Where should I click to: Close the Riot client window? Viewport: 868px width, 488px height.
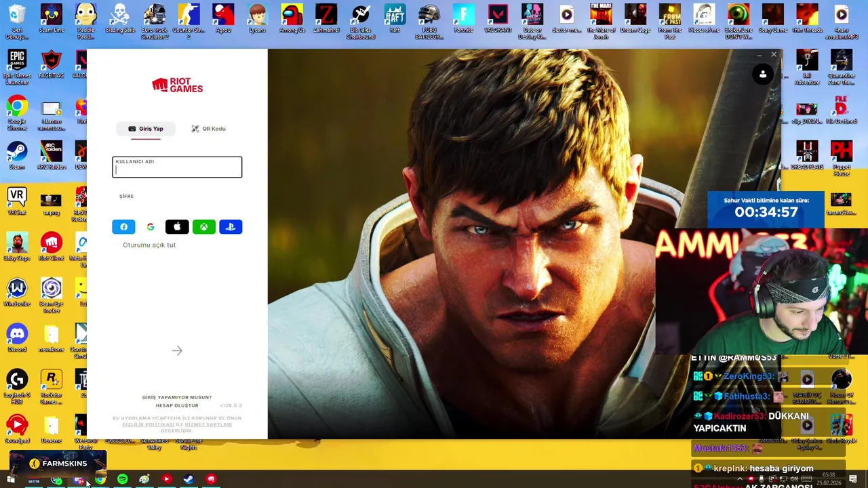[x=774, y=54]
